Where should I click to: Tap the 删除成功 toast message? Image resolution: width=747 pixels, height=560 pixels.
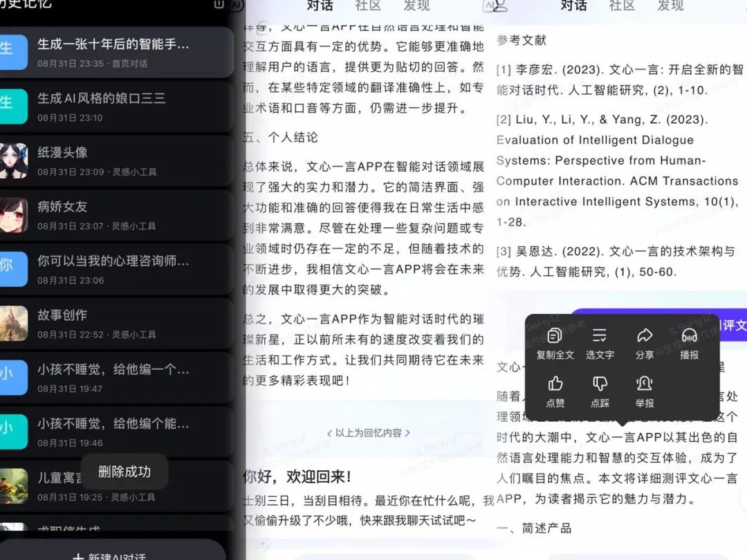[x=124, y=472]
